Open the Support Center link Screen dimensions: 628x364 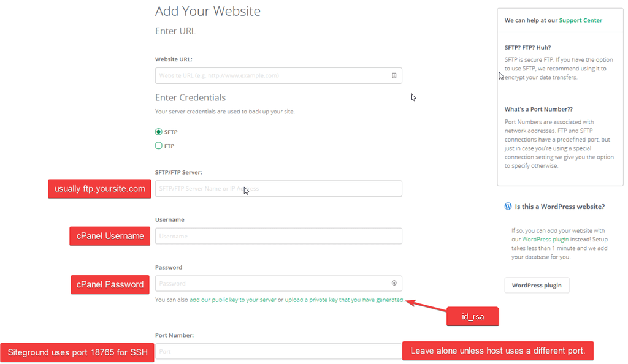[x=580, y=20]
